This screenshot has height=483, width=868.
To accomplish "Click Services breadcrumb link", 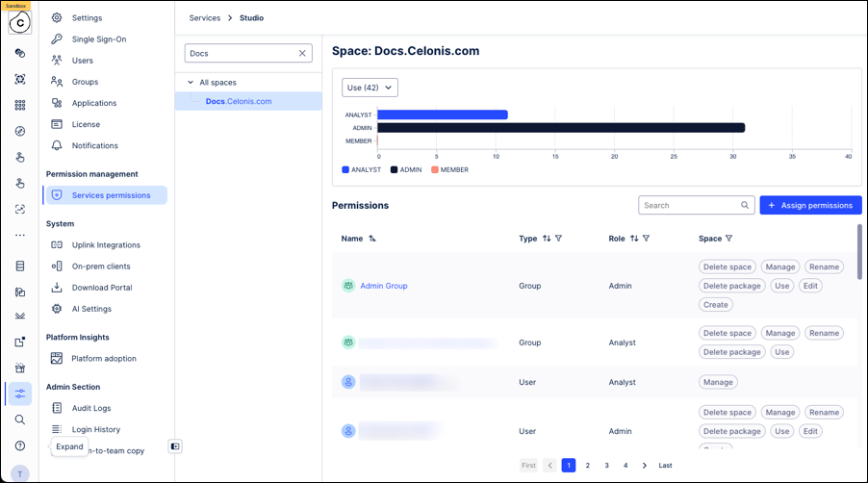I will tap(205, 17).
